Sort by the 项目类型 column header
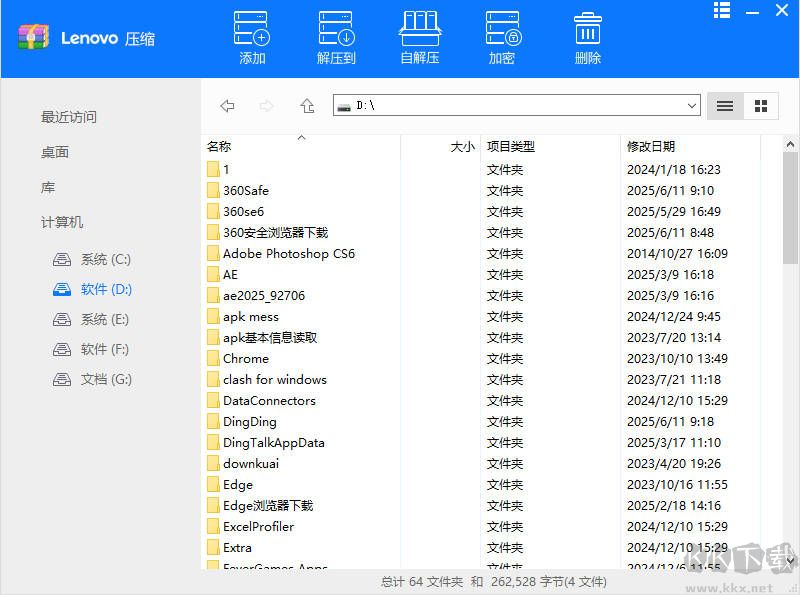 coord(510,146)
